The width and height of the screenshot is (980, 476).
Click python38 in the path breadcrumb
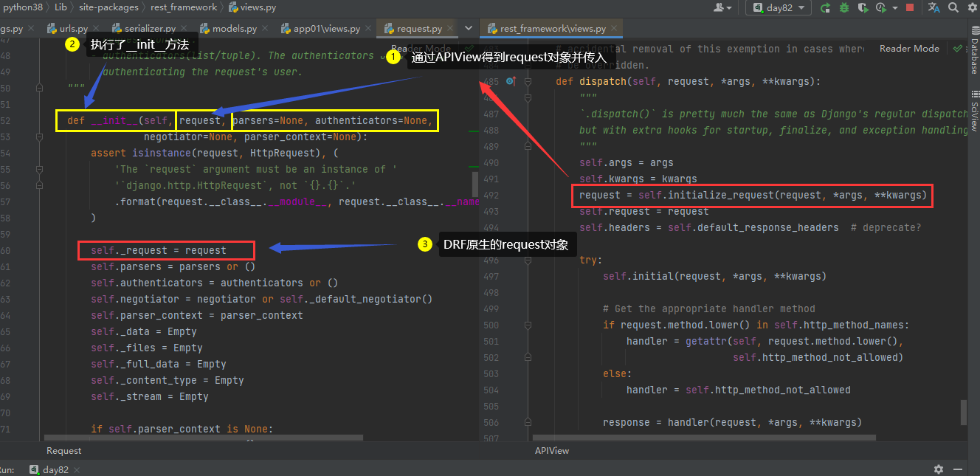tap(22, 7)
